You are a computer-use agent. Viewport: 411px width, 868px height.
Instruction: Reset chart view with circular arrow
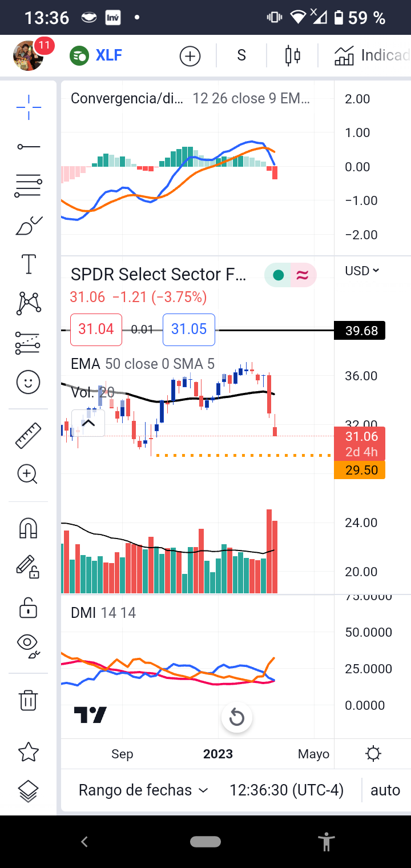tap(237, 718)
